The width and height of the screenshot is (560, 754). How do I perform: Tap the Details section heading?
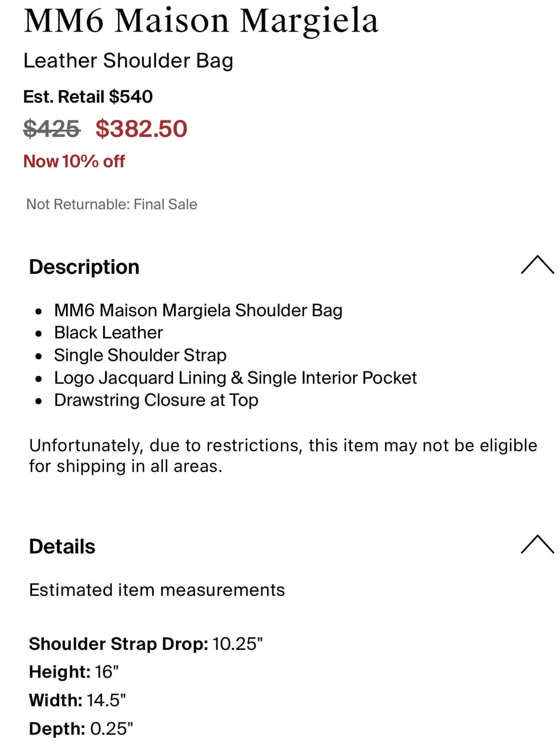tap(62, 546)
